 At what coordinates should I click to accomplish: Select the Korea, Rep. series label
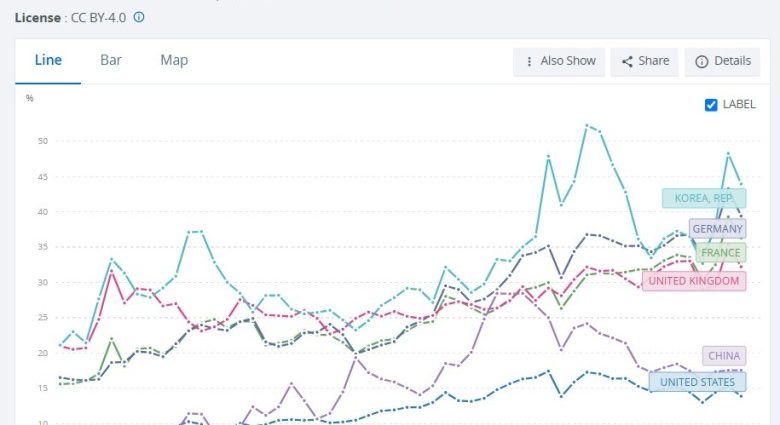pos(703,198)
